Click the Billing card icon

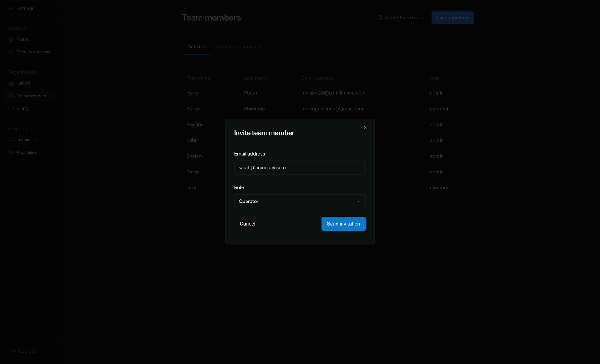coord(11,108)
